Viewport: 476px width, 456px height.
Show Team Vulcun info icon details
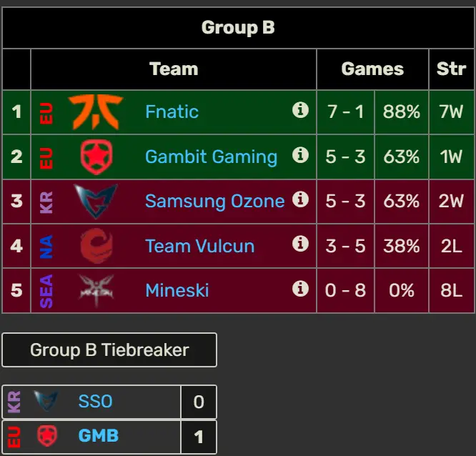click(x=300, y=244)
